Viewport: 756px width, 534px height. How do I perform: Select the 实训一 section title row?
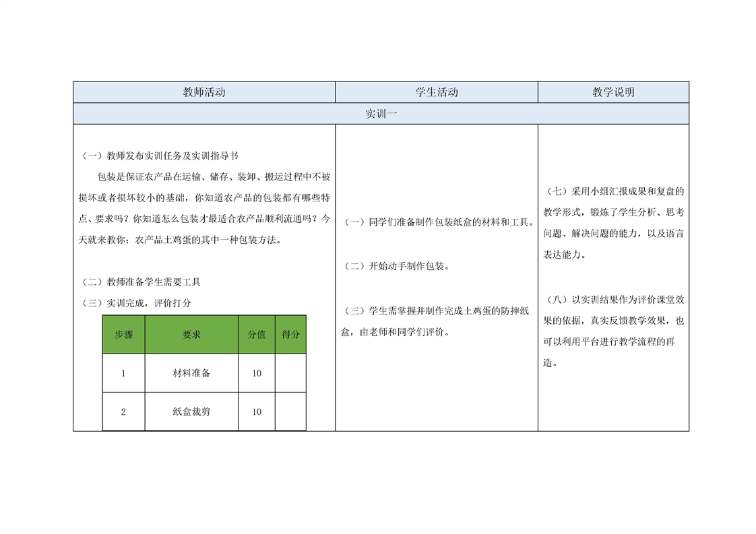click(381, 114)
